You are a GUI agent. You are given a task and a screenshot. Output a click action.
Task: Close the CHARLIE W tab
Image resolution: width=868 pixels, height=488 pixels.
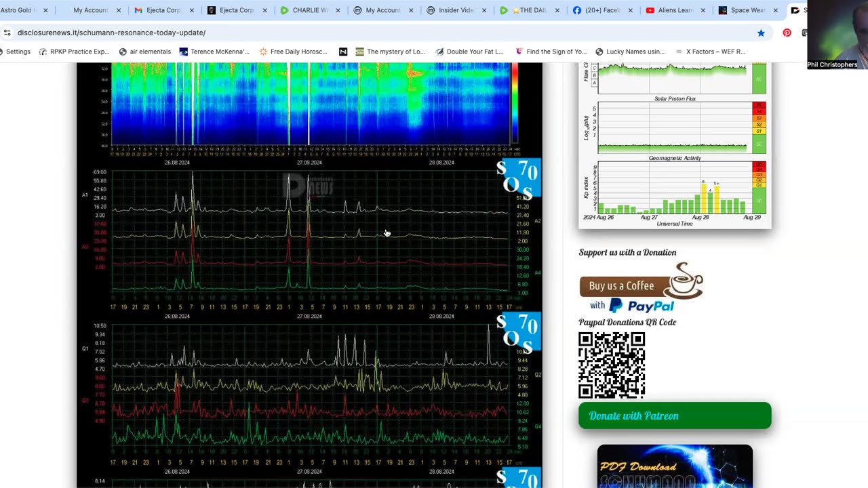click(338, 10)
